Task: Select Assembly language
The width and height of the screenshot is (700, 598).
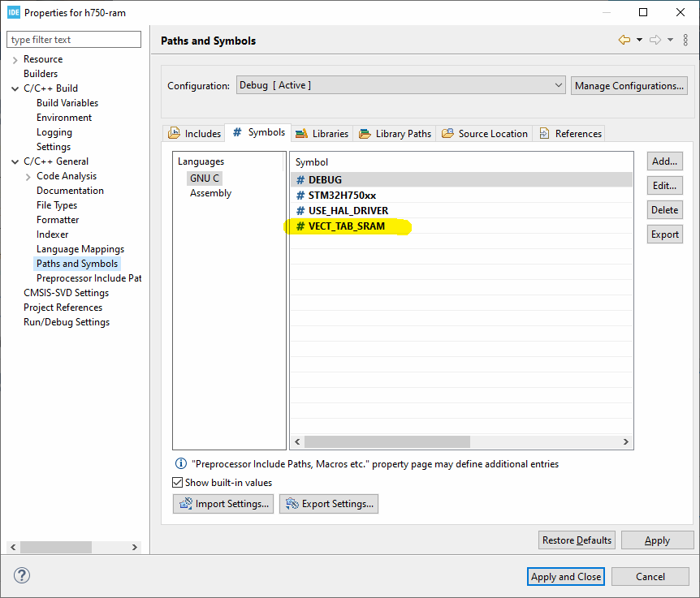Action: click(x=210, y=193)
